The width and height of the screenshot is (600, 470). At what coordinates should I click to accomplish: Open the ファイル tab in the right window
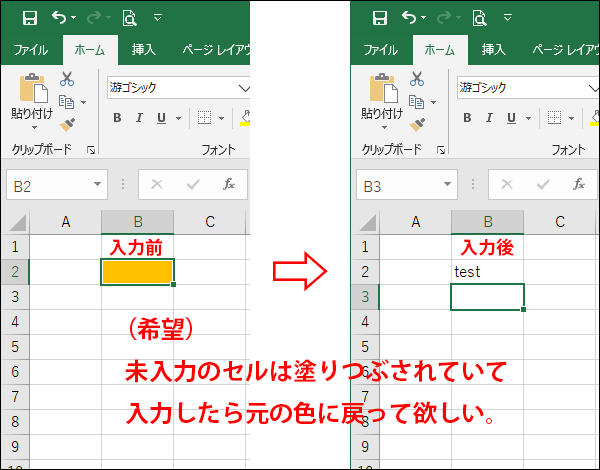tap(380, 49)
